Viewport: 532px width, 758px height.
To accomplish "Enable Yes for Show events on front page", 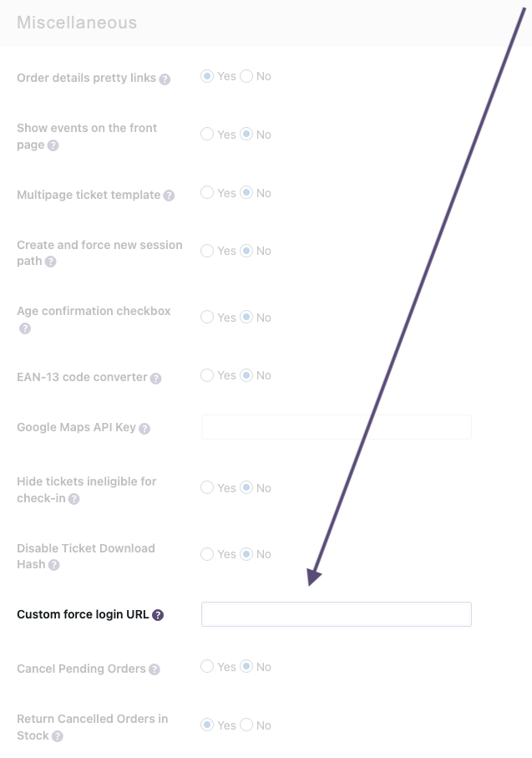I will [x=207, y=135].
